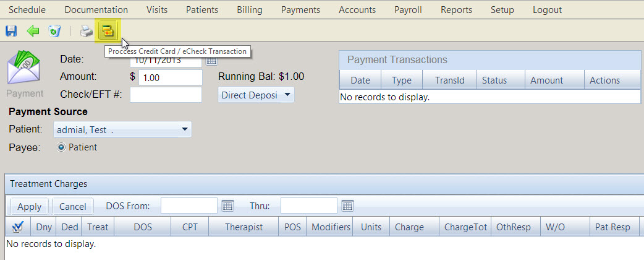
Task: Expand the Direct Deposit payment type dropdown
Action: click(x=287, y=95)
